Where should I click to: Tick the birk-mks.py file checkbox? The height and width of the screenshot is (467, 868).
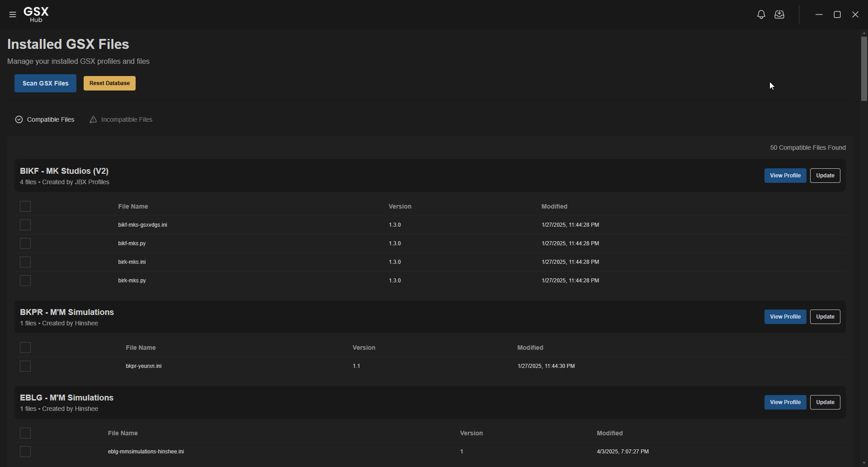25,281
